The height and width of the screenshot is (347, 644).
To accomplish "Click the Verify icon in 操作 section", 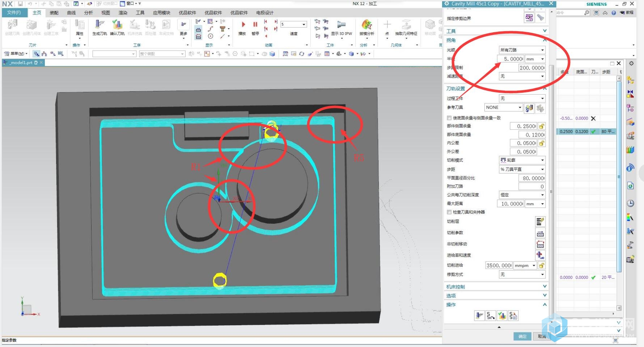I will pos(502,316).
